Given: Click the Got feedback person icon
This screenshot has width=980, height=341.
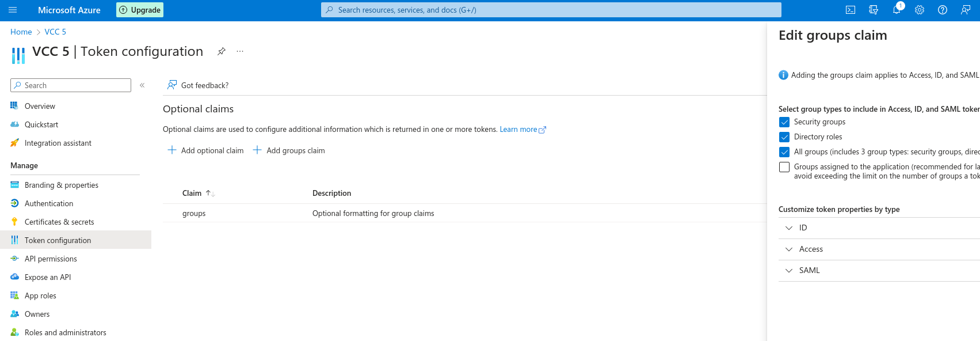Looking at the screenshot, I should point(171,85).
